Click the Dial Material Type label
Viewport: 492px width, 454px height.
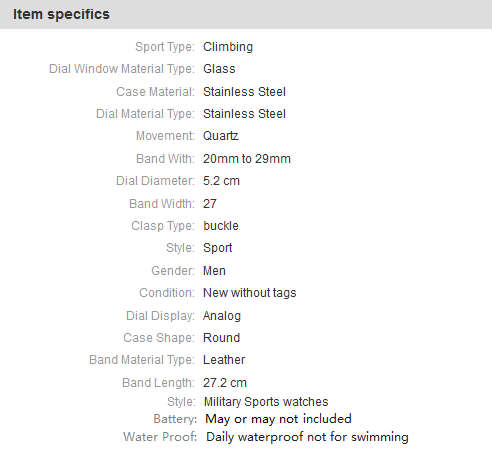pos(145,114)
